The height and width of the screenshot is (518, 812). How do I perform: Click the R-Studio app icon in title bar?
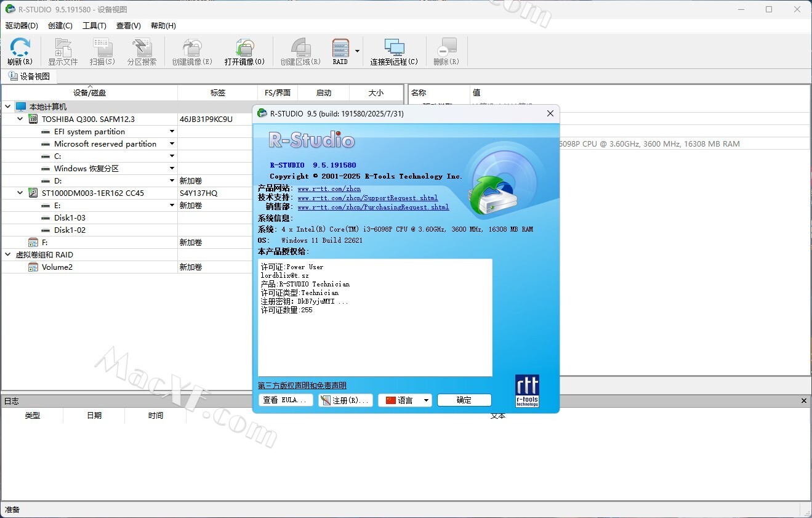(x=10, y=9)
